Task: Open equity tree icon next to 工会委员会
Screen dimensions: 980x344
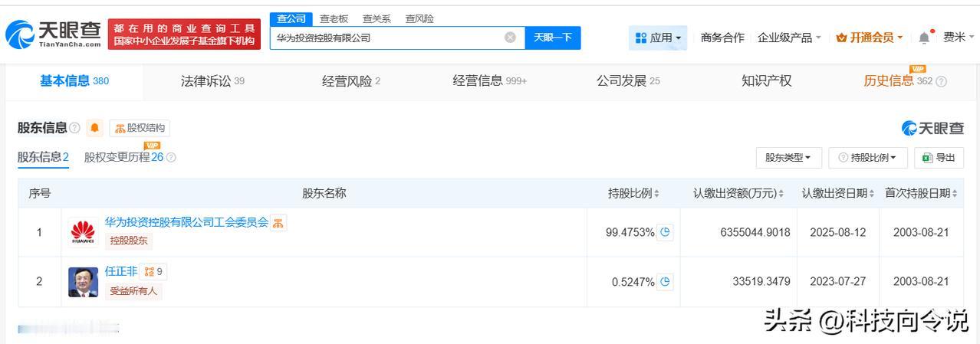Action: click(278, 223)
